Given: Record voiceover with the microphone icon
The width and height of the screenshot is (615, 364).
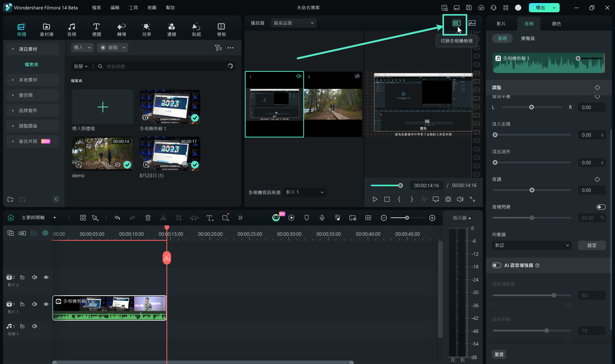Looking at the screenshot, I should coord(322,218).
